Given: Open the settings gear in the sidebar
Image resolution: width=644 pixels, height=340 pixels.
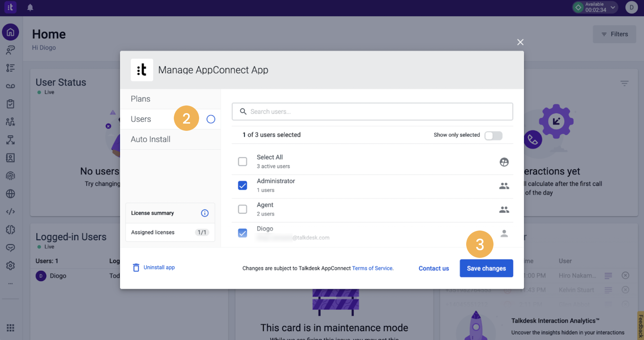Looking at the screenshot, I should click(x=10, y=265).
